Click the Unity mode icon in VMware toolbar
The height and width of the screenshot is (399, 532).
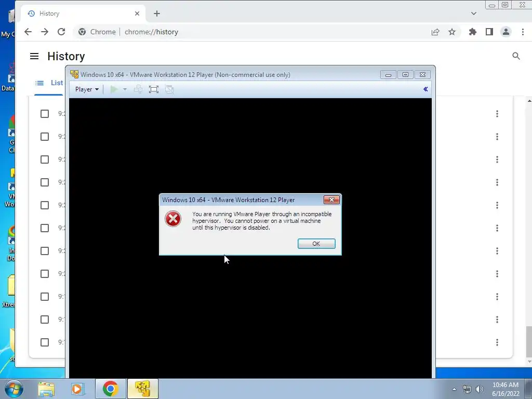169,89
